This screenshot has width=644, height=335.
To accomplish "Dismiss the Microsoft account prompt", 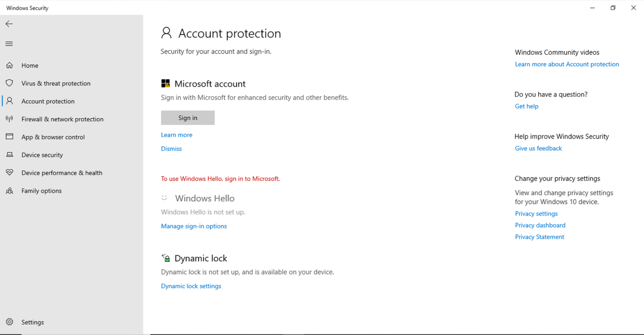I will pos(171,148).
